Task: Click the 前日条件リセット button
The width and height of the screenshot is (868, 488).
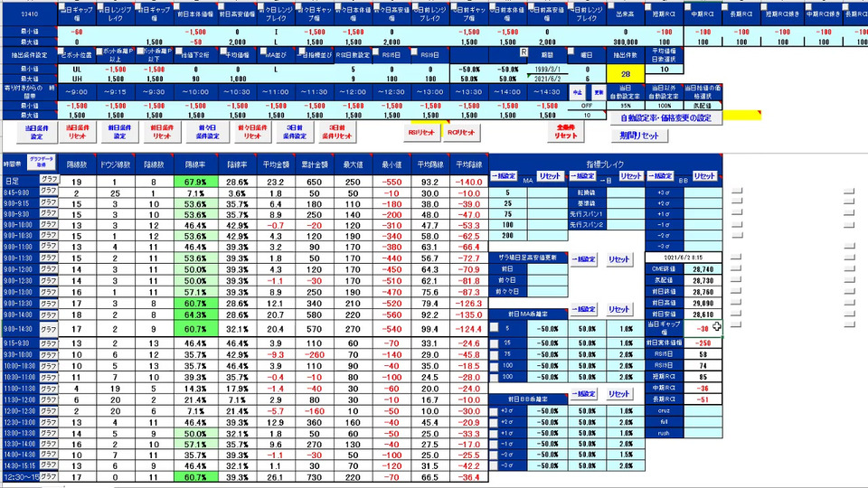Action: coord(162,132)
